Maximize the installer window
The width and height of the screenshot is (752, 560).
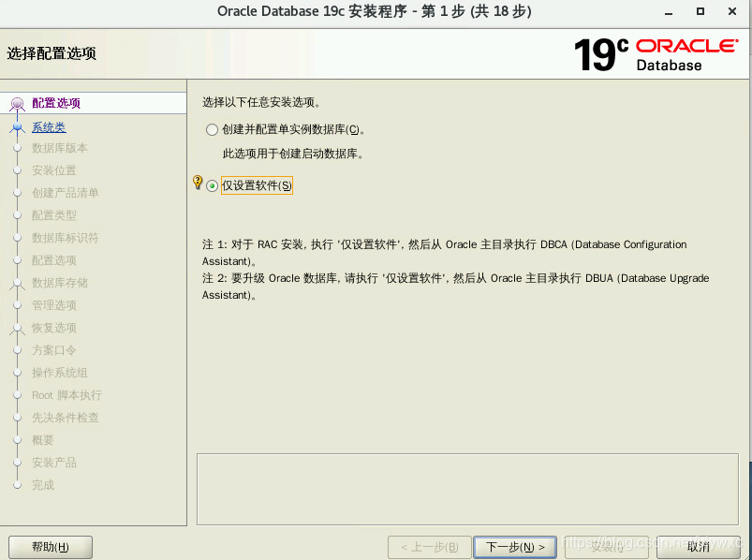coord(700,11)
